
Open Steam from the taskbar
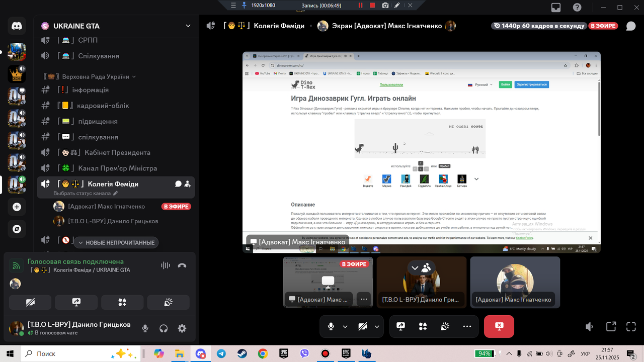(x=242, y=353)
